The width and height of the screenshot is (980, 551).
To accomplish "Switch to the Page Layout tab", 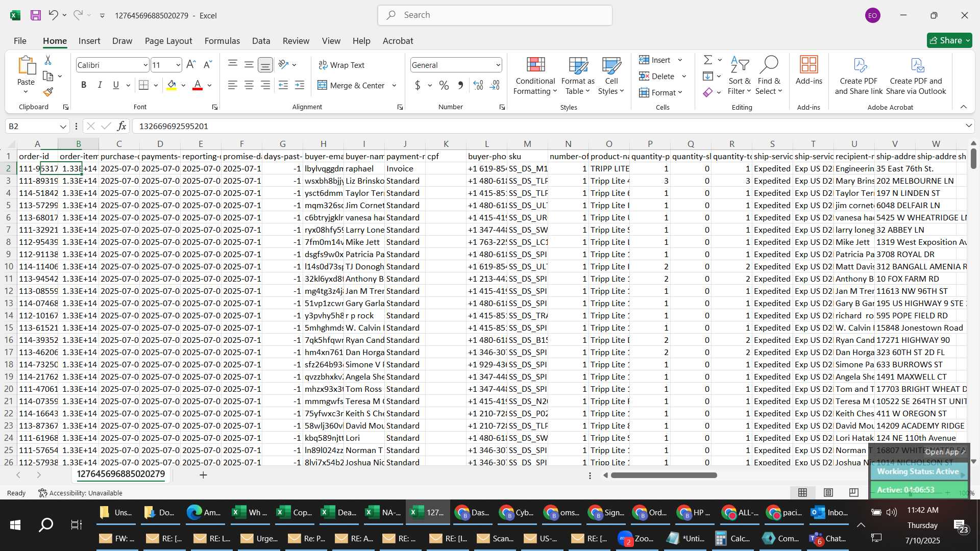I will (168, 41).
